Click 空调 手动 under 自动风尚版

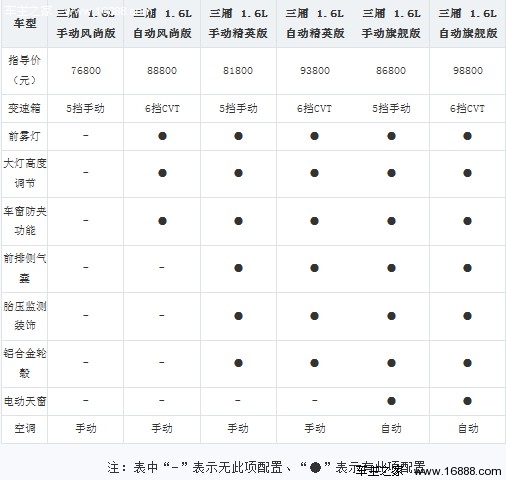(162, 428)
